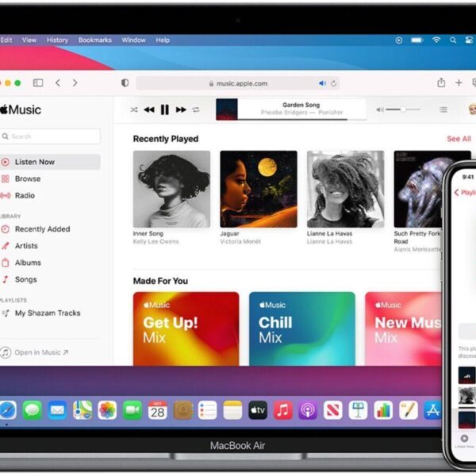This screenshot has width=476, height=476.
Task: Click artist name Victoria Monét
Action: [240, 242]
